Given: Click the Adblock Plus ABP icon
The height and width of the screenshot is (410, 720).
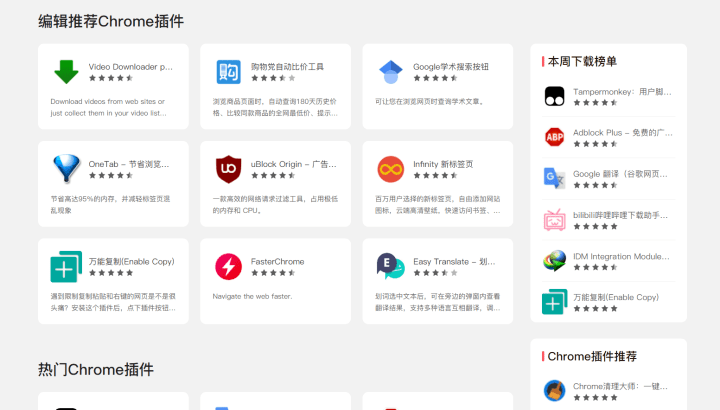Looking at the screenshot, I should (554, 137).
